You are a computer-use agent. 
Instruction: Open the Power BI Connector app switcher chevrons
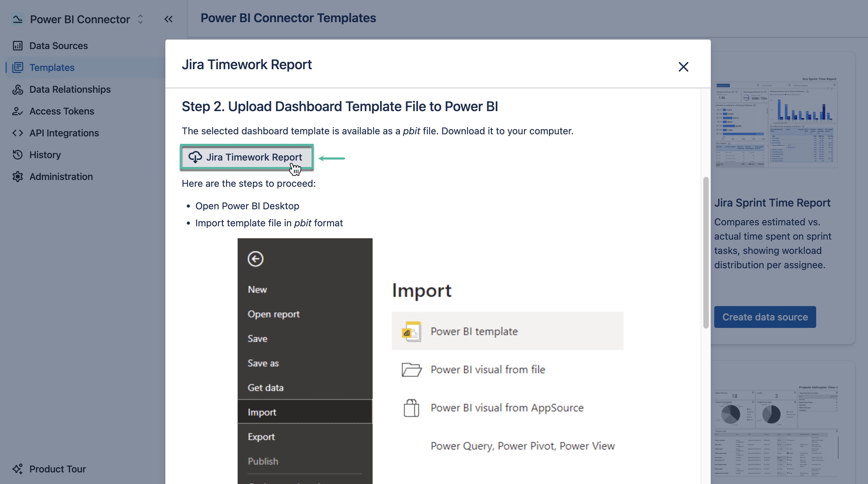tap(140, 19)
